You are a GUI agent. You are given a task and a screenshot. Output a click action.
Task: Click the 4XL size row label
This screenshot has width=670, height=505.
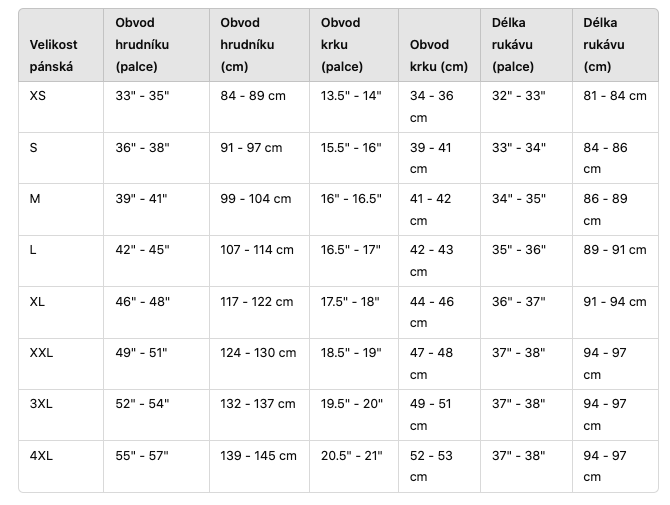(x=41, y=456)
